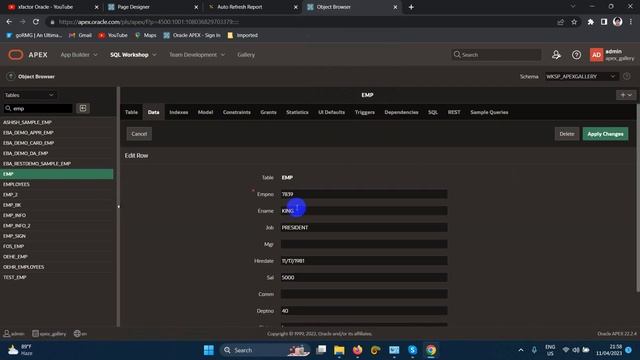Switch to the Triggers tab
The width and height of the screenshot is (640, 360).
click(364, 112)
